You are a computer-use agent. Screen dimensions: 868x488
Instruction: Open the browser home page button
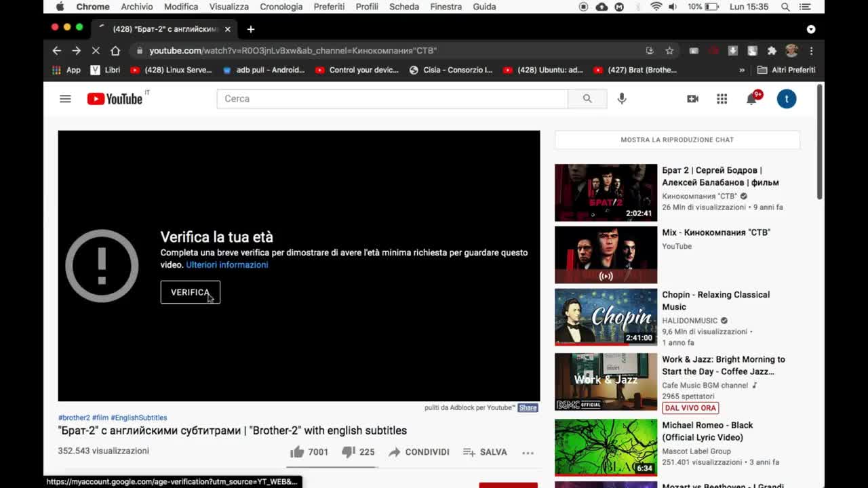115,51
